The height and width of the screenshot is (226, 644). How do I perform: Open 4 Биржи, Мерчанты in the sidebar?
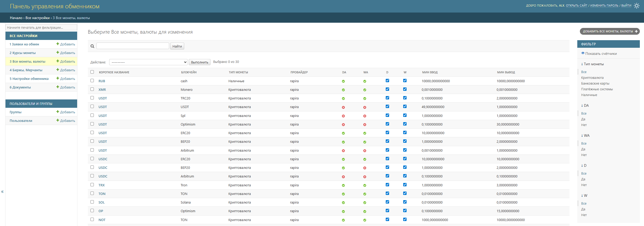point(26,70)
